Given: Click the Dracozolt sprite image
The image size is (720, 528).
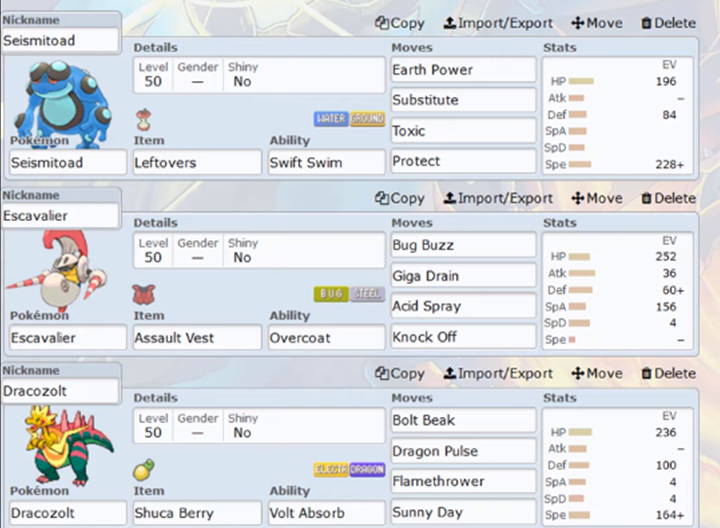Looking at the screenshot, I should (68, 445).
